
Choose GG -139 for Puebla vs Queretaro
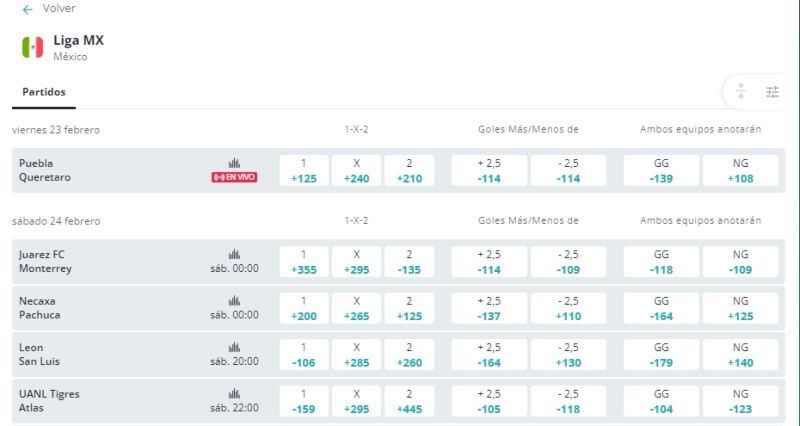point(661,170)
